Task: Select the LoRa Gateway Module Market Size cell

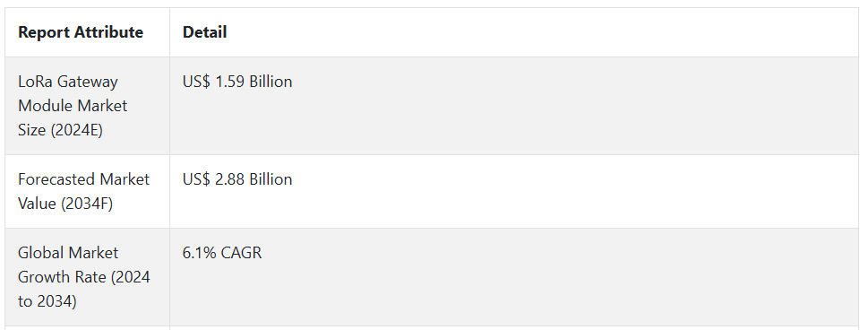Action: pos(88,106)
